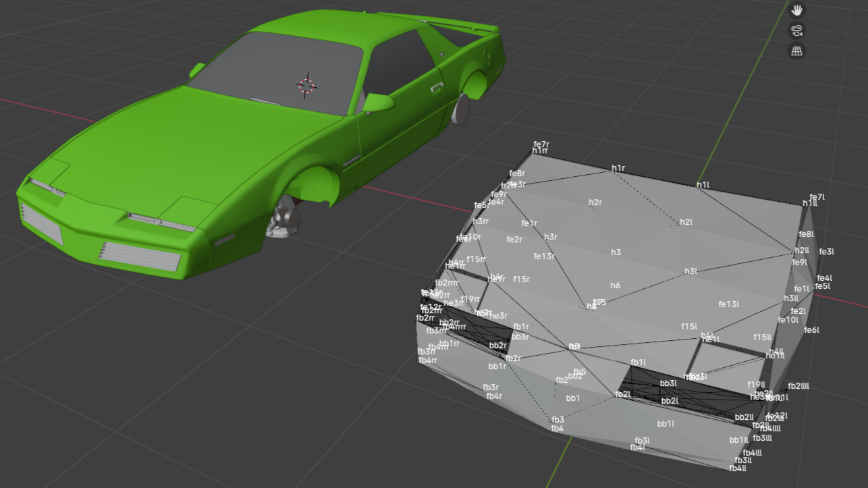Click the fe5l label

tap(822, 286)
